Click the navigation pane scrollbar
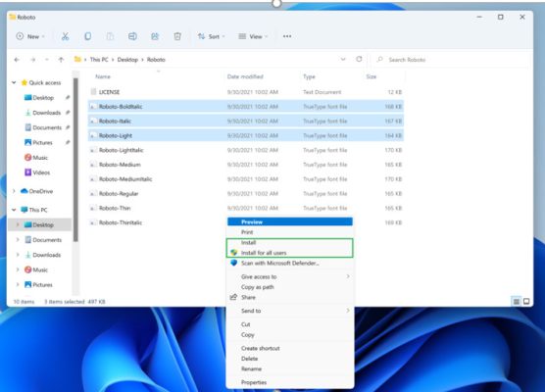The width and height of the screenshot is (545, 392). click(x=75, y=160)
